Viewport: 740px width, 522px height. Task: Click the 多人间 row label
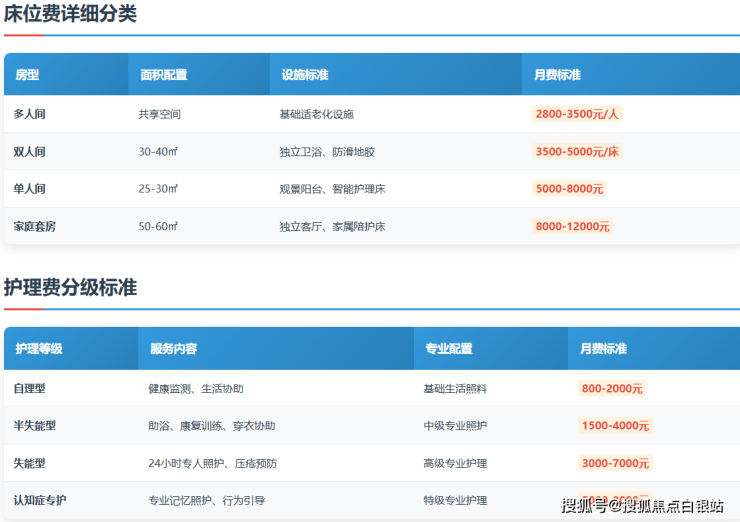click(29, 114)
